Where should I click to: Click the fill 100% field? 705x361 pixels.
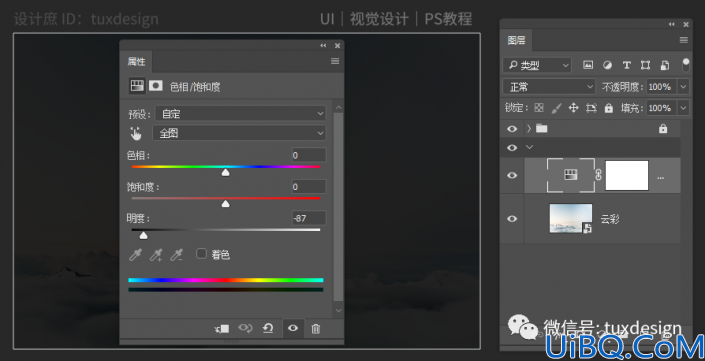point(662,108)
